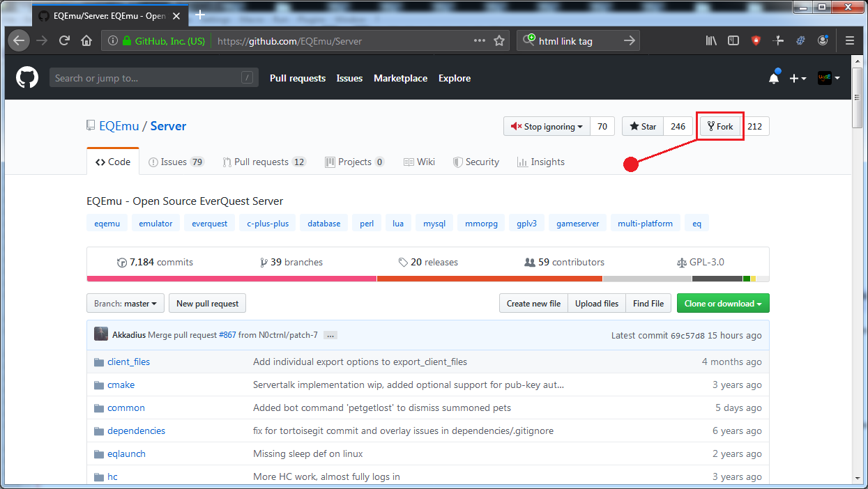Switch to the Code tab

click(x=113, y=162)
